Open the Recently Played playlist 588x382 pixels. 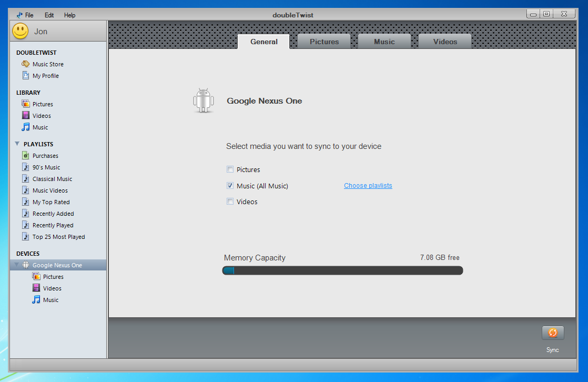click(53, 225)
